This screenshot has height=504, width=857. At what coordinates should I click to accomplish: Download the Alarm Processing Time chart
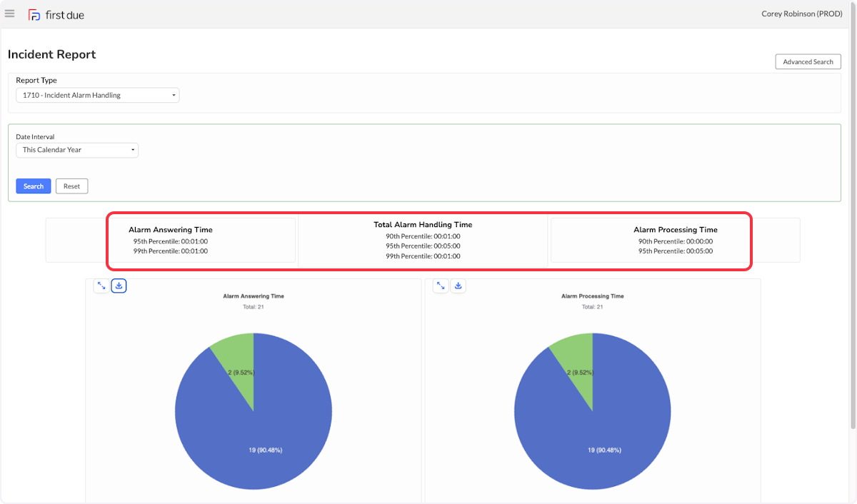pos(458,286)
